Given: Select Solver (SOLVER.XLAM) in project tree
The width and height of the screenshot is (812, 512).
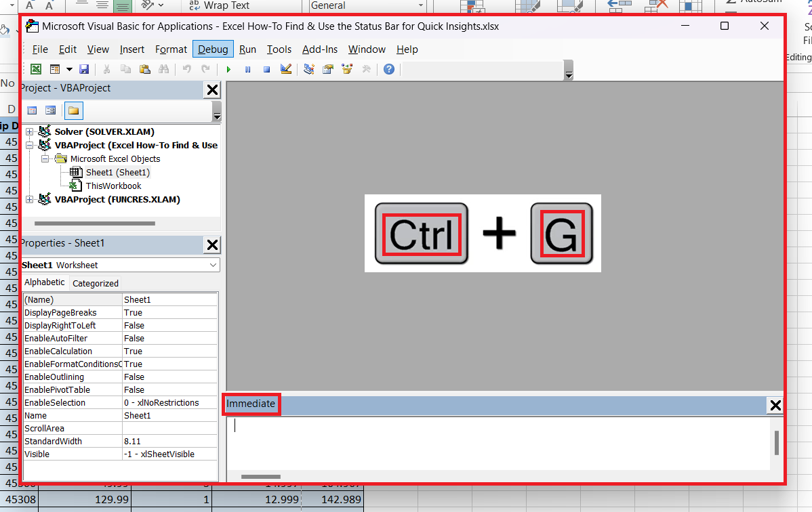Looking at the screenshot, I should (104, 131).
